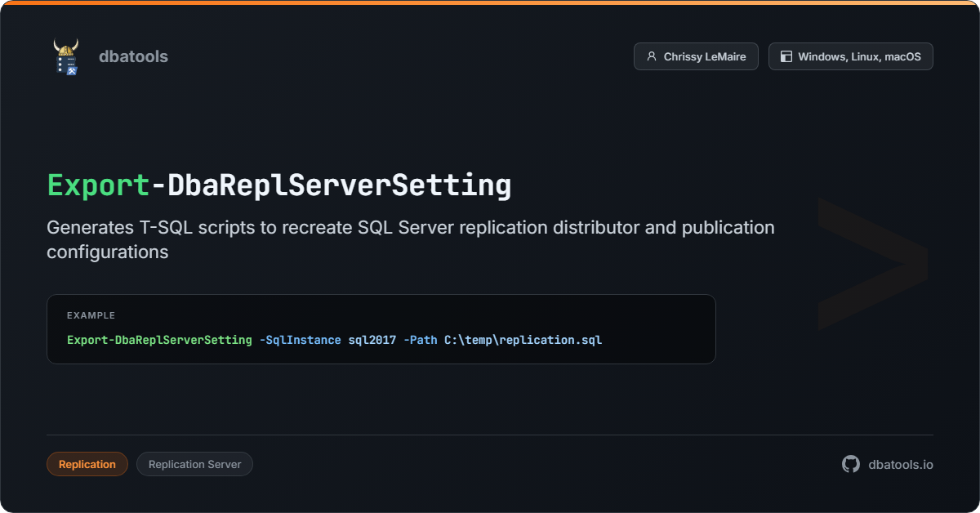The height and width of the screenshot is (513, 980).
Task: Open the dbatools.io link
Action: (x=901, y=464)
